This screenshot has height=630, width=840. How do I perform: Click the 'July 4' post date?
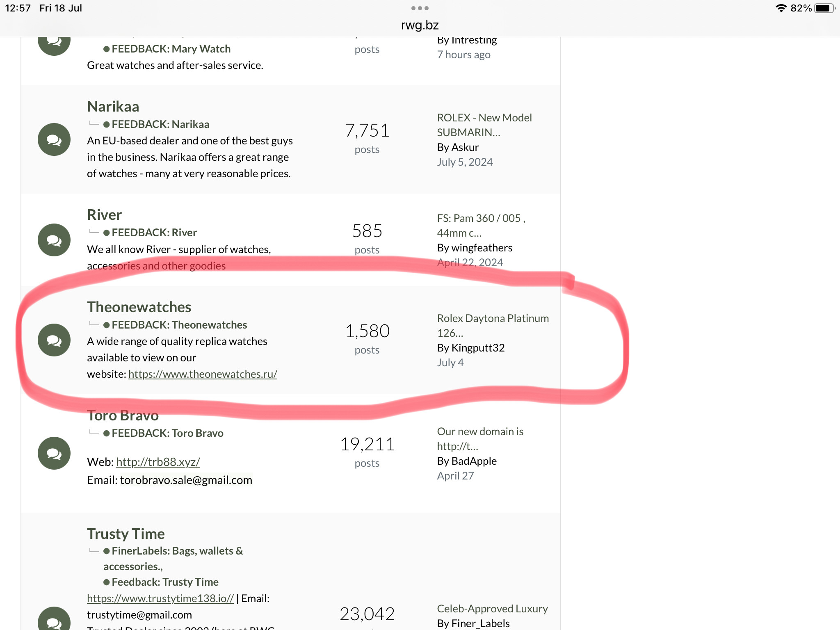click(x=450, y=363)
